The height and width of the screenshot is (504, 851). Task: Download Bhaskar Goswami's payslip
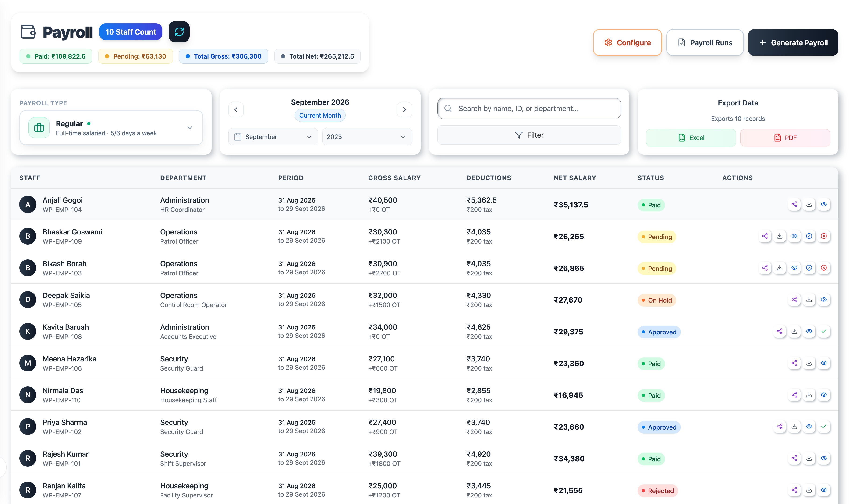[780, 236]
